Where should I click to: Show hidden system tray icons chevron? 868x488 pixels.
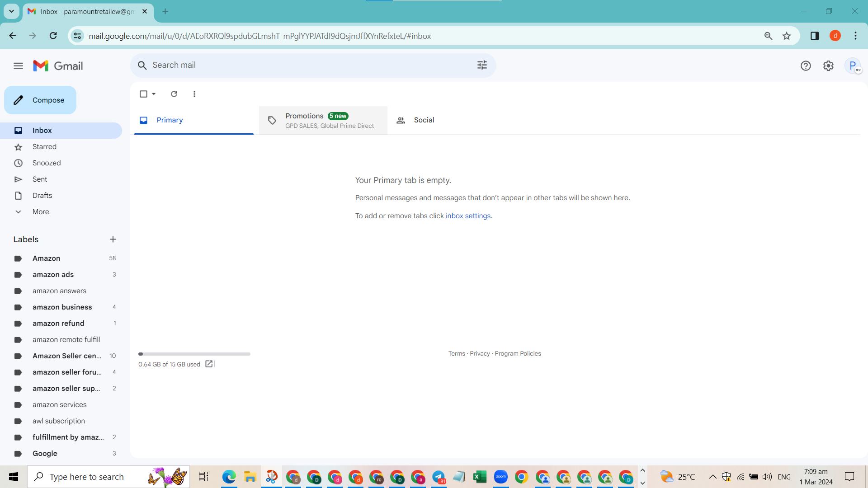(x=712, y=477)
